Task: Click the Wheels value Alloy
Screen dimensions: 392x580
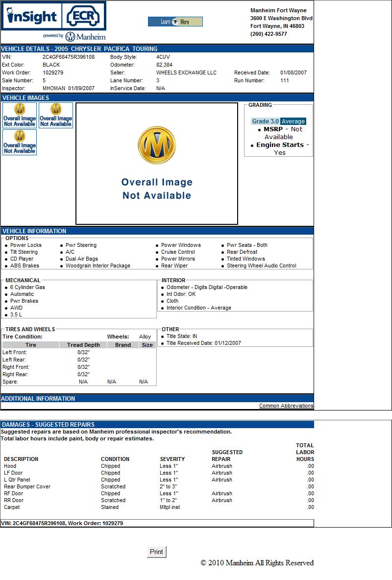Action: [x=145, y=337]
